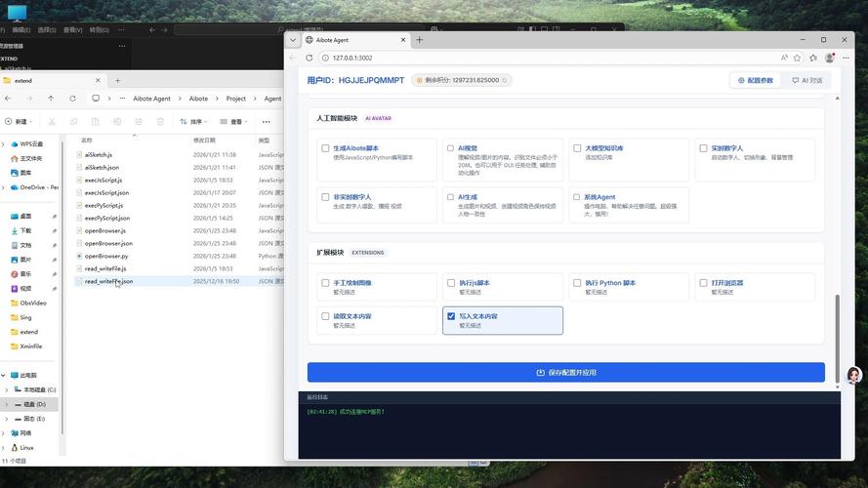Open File Explorer's three-dot more options
Viewport: 868px width, 488px height.
tap(265, 121)
